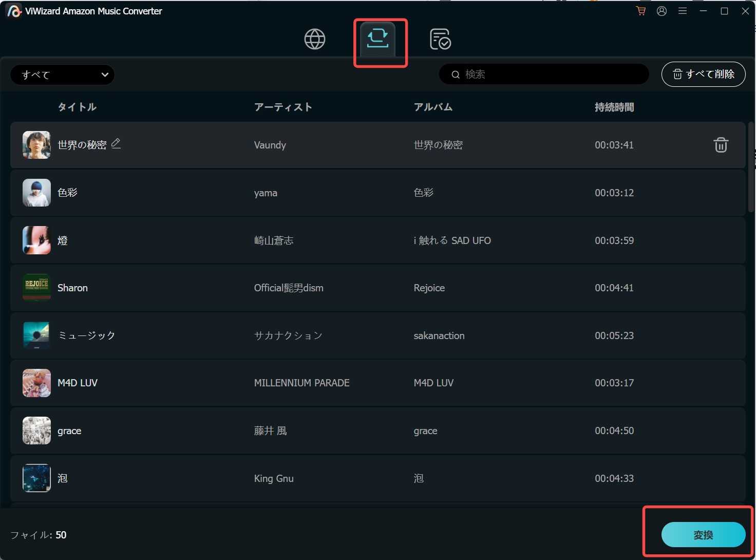Start conversion with the 変換 button
This screenshot has height=560, width=756.
point(704,535)
